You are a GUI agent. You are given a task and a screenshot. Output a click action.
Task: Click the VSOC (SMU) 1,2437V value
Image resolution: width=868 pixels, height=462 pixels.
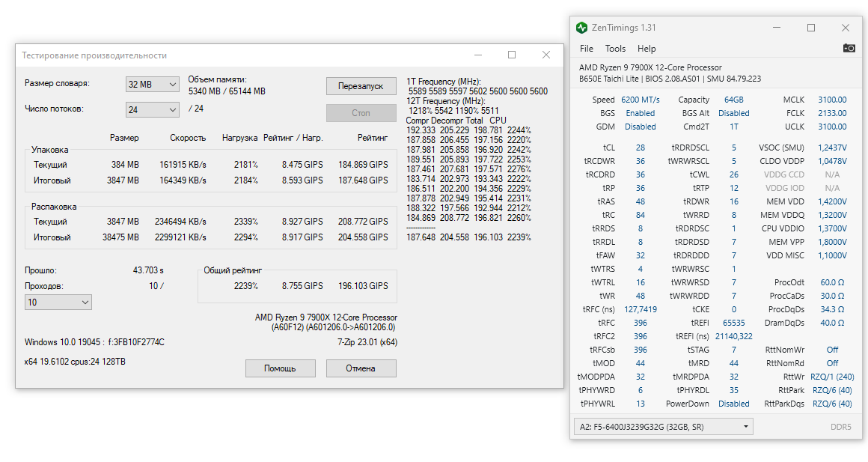[x=832, y=148]
